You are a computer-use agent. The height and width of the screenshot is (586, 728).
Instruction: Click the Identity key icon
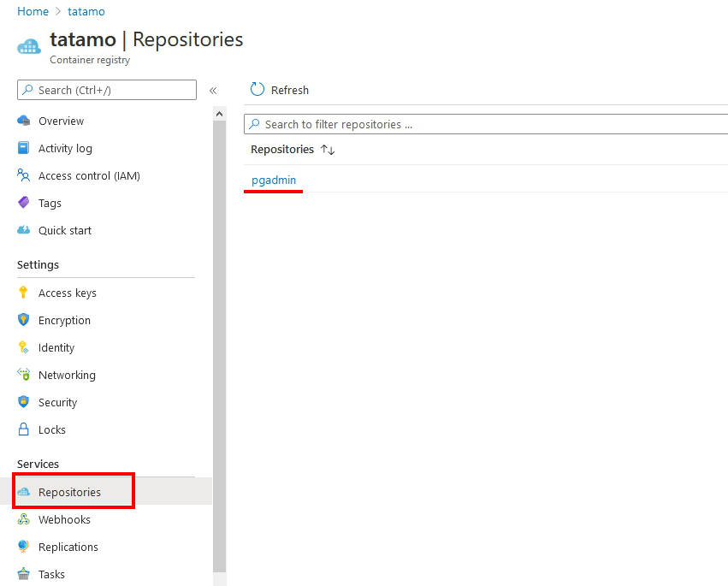tap(23, 347)
